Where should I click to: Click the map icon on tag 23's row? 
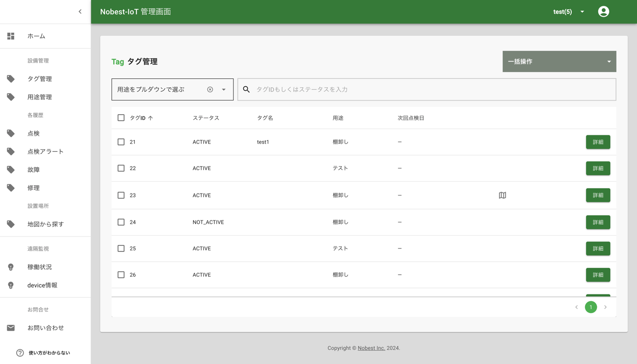502,195
